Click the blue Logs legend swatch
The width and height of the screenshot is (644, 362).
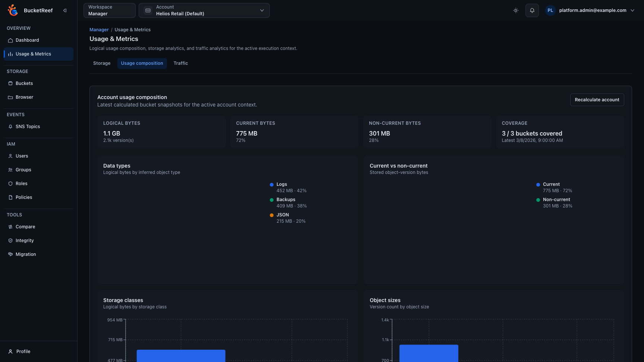point(272,185)
